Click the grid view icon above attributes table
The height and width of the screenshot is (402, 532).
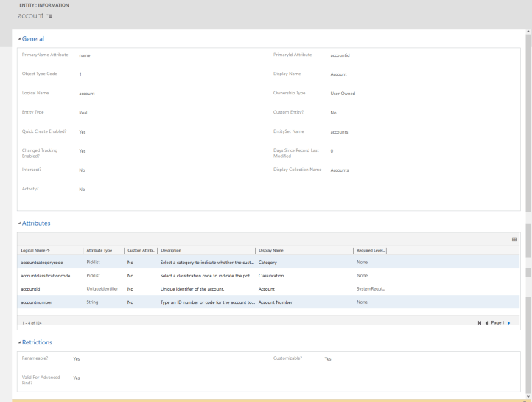click(x=514, y=239)
